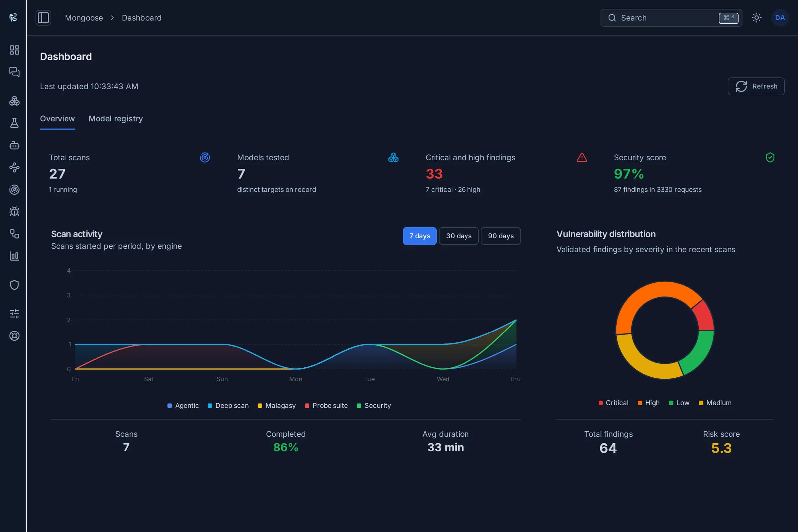Open the models cubes sidebar icon

pos(14,101)
